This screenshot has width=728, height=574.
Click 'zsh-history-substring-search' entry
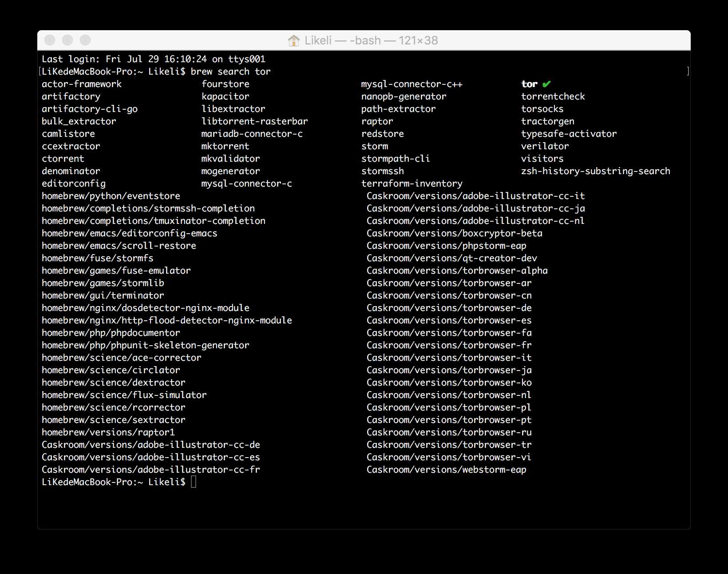click(596, 171)
